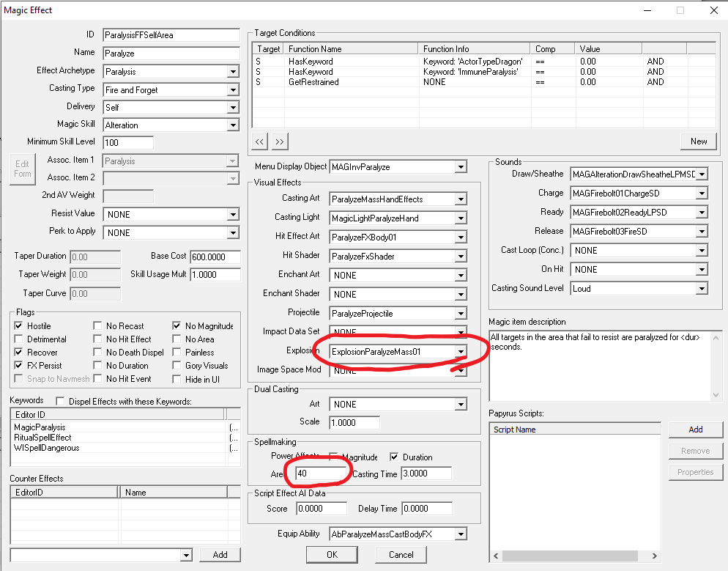728x571 pixels.
Task: Click the right arrow condition navigation button
Action: [x=279, y=141]
